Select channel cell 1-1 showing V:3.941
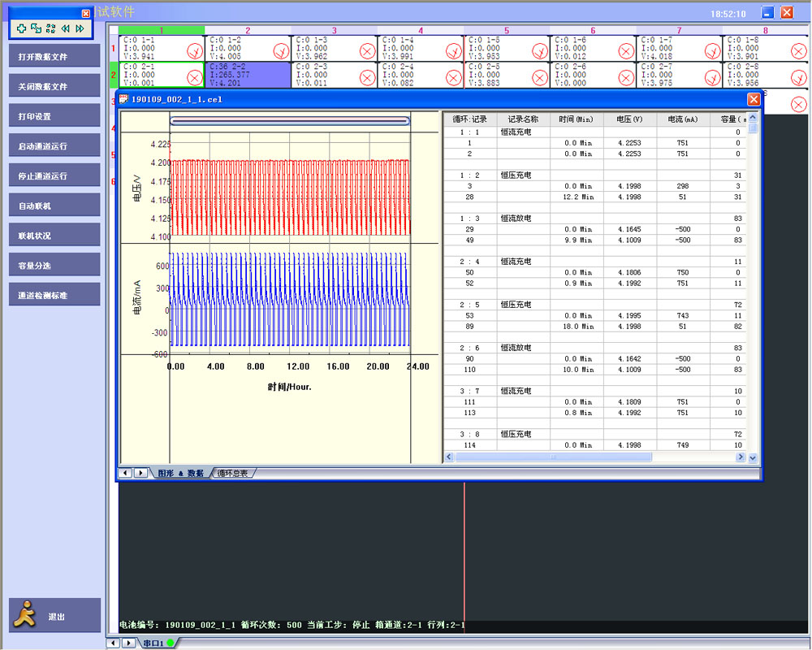The image size is (812, 650). tap(162, 48)
